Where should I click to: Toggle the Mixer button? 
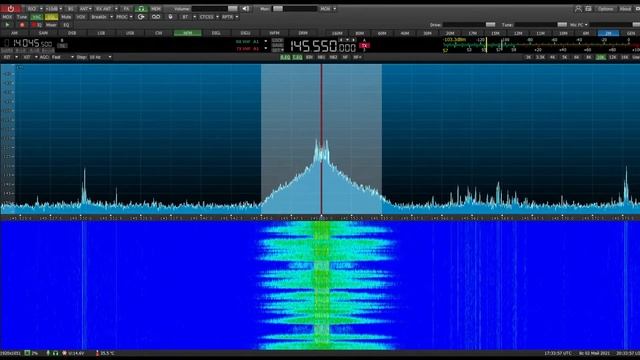click(x=51, y=25)
